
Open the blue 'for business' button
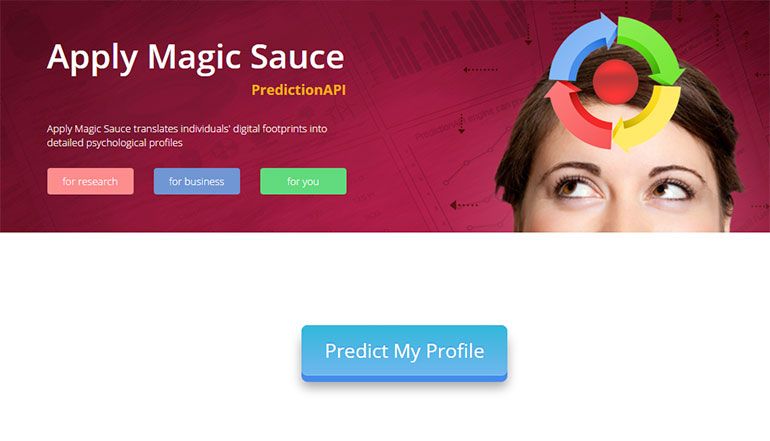point(197,181)
